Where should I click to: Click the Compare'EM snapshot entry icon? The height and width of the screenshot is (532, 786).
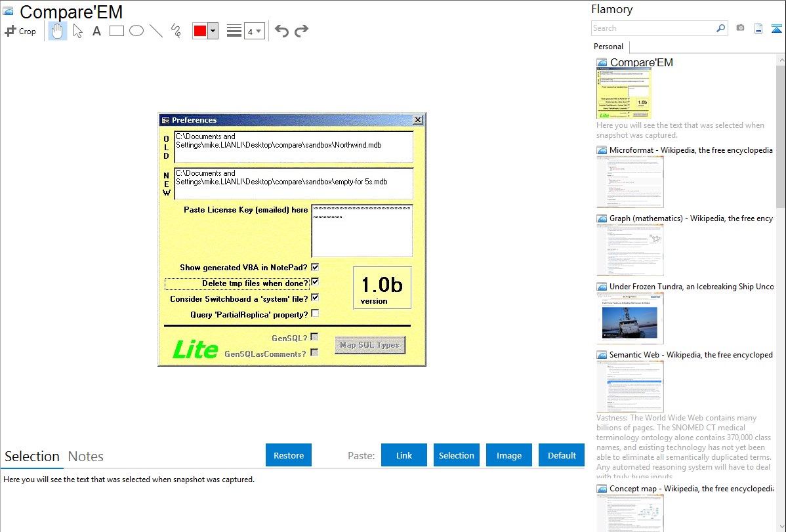pos(602,63)
